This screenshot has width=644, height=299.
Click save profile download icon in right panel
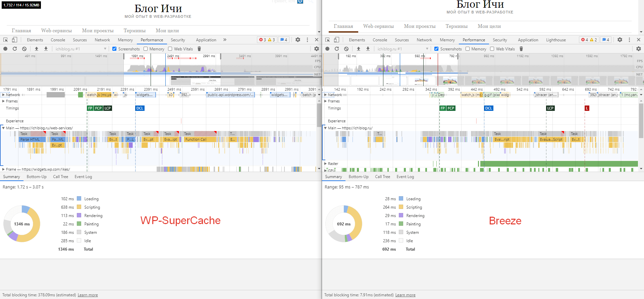click(x=368, y=49)
